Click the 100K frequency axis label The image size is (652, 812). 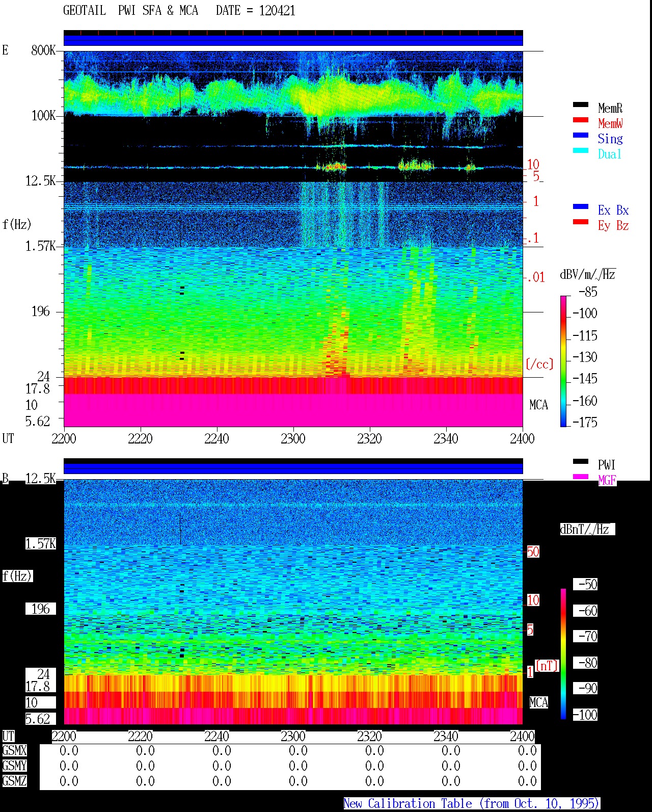point(43,115)
